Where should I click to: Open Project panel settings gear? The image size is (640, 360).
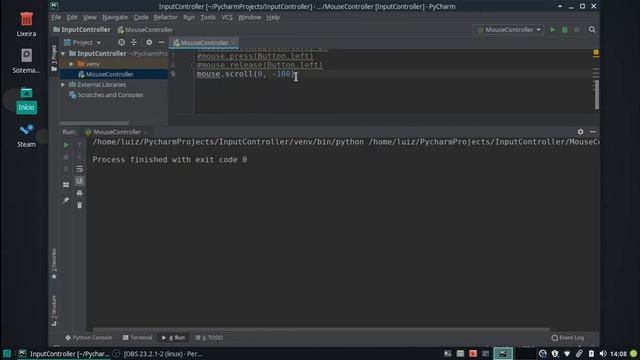(149, 42)
